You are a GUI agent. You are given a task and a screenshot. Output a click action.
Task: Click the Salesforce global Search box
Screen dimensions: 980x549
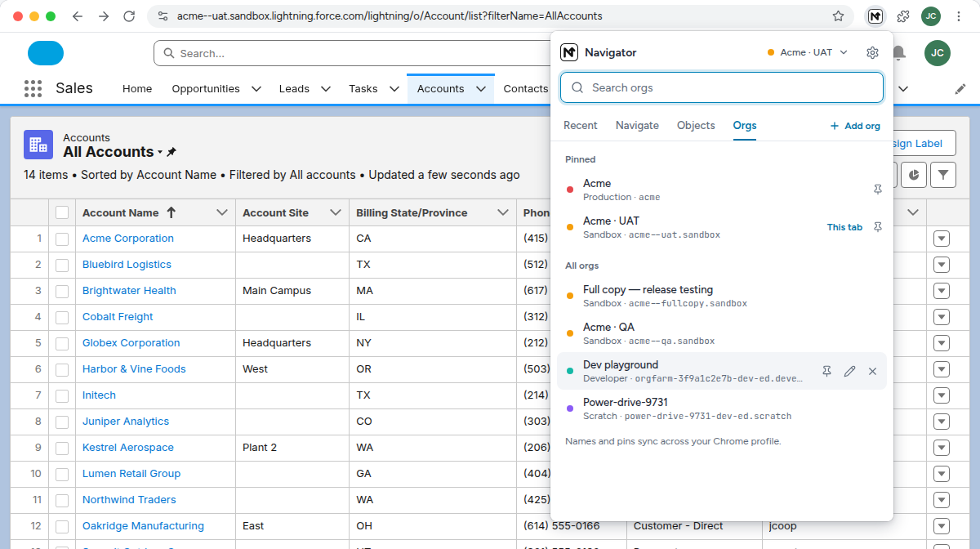pos(352,53)
